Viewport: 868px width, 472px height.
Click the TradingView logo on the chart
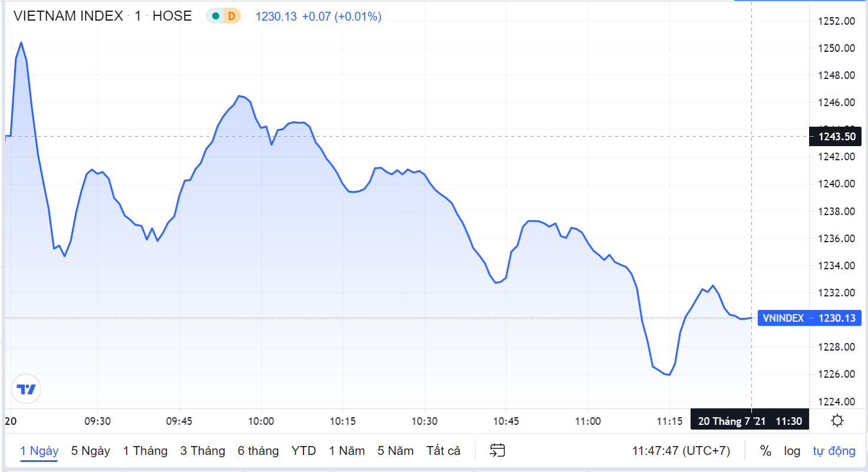(x=26, y=389)
